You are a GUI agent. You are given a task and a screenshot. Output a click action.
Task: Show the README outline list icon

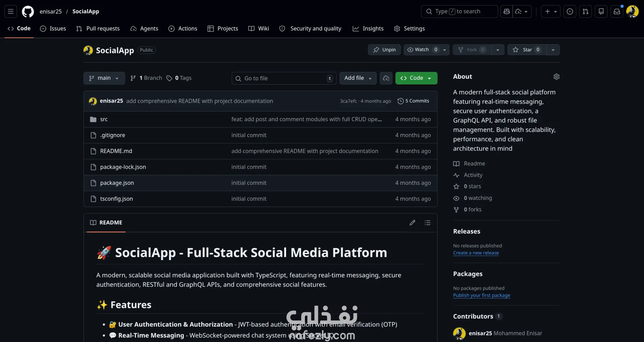point(428,223)
